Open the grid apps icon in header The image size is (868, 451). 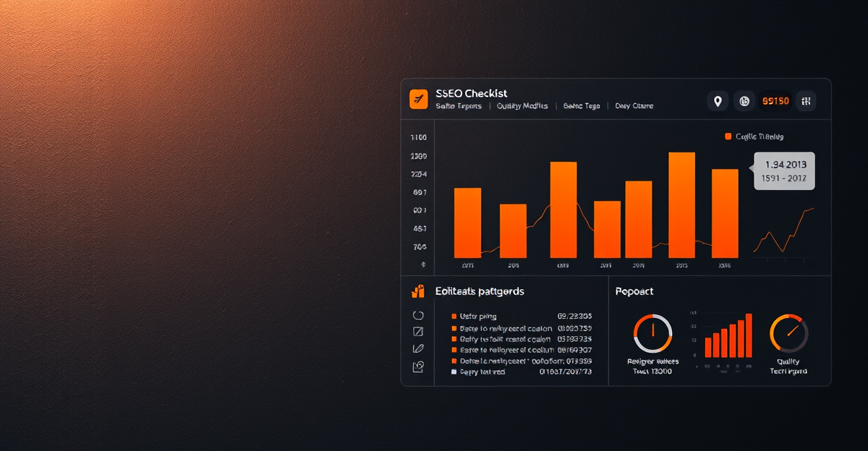[806, 101]
